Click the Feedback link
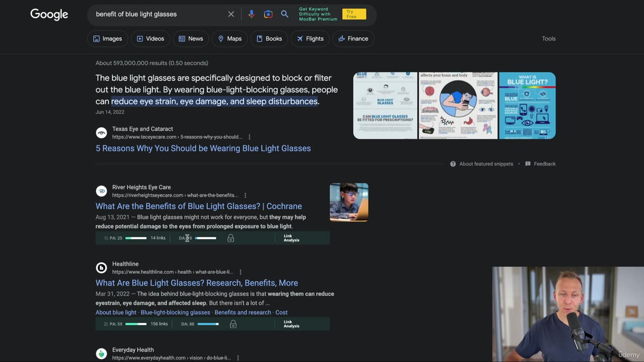This screenshot has height=362, width=644. pyautogui.click(x=545, y=164)
